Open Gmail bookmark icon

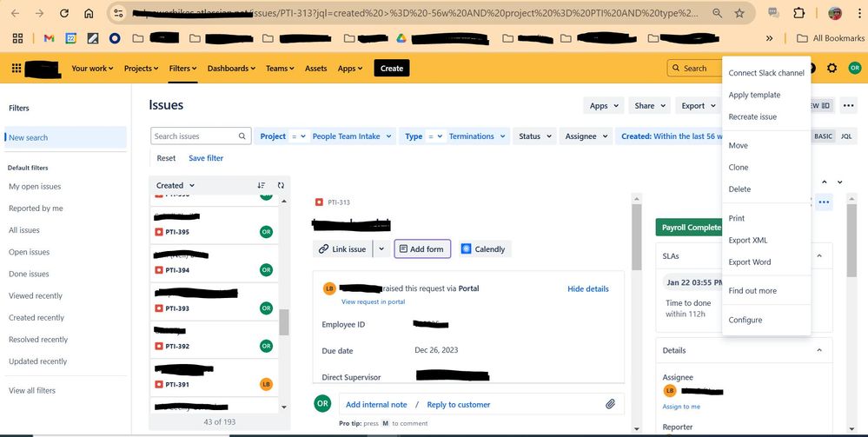coord(49,38)
